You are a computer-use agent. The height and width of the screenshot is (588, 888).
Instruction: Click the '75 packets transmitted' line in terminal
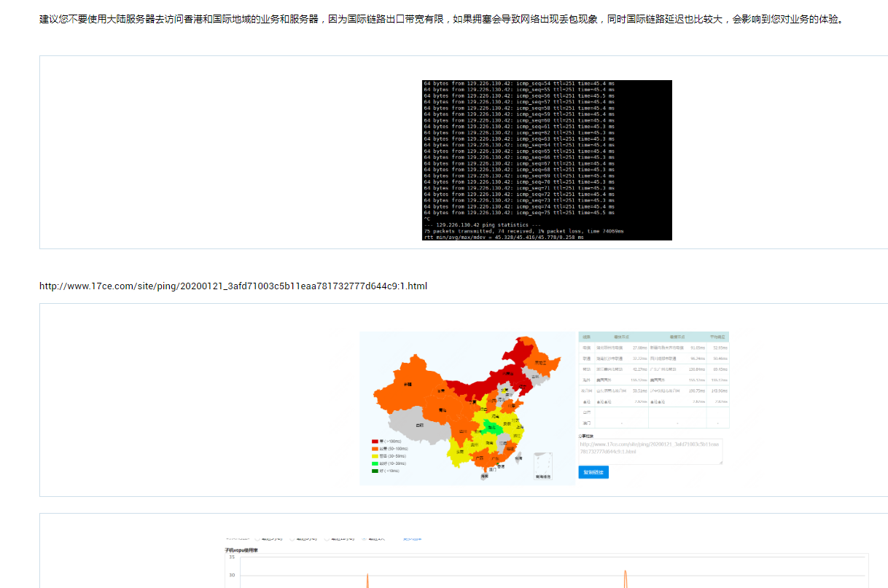523,231
